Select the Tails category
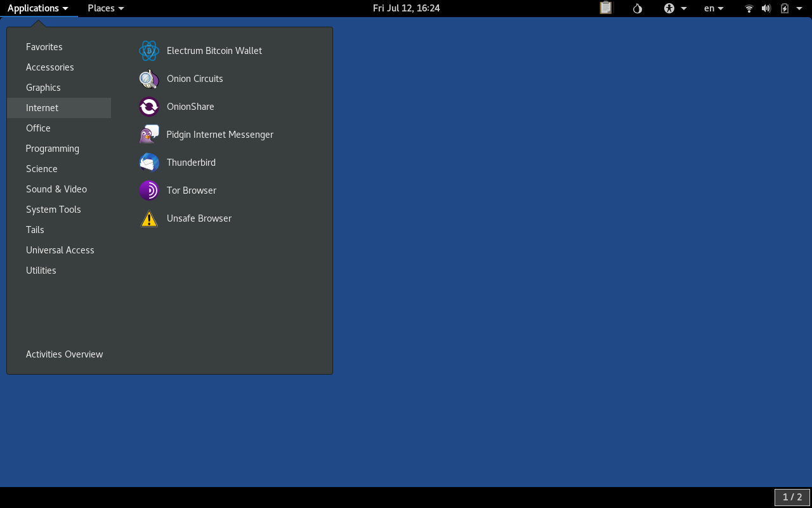 click(59, 230)
